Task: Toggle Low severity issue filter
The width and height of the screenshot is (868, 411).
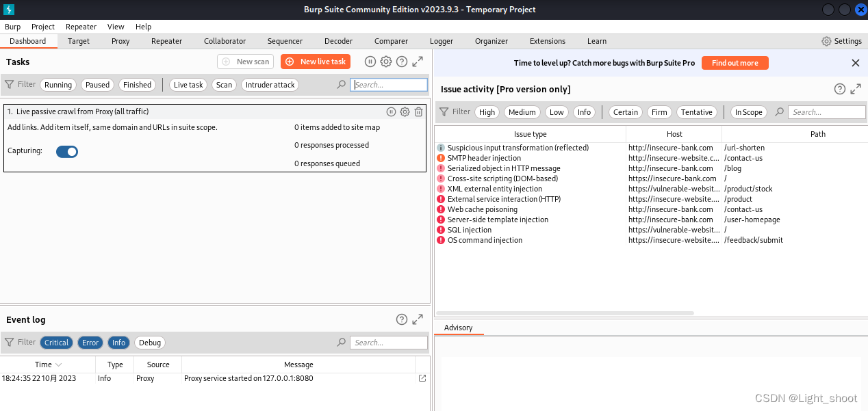Action: coord(557,112)
